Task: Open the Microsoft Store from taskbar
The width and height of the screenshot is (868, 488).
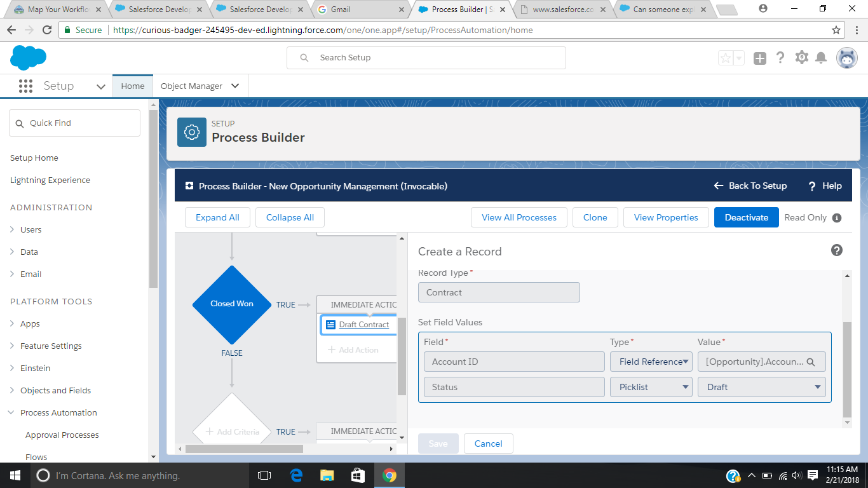Action: [358, 475]
